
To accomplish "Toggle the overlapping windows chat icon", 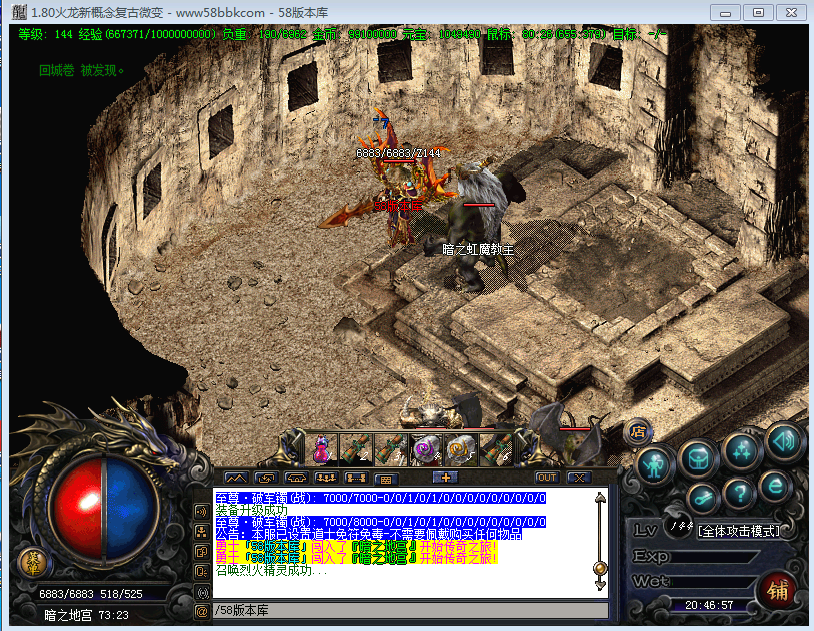I will (201, 552).
